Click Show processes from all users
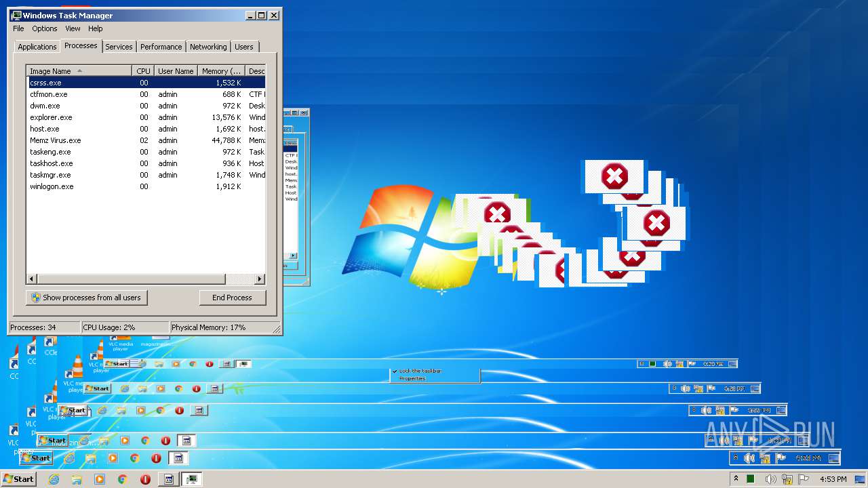868x488 pixels. point(87,298)
